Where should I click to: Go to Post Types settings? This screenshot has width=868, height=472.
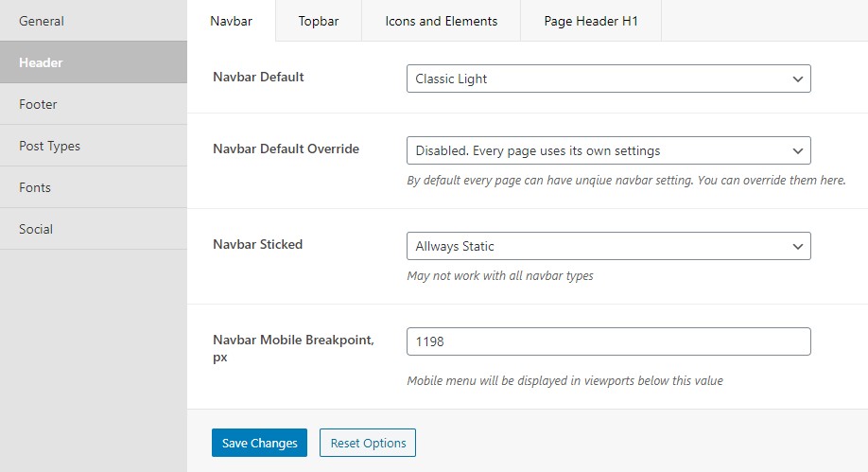click(94, 146)
